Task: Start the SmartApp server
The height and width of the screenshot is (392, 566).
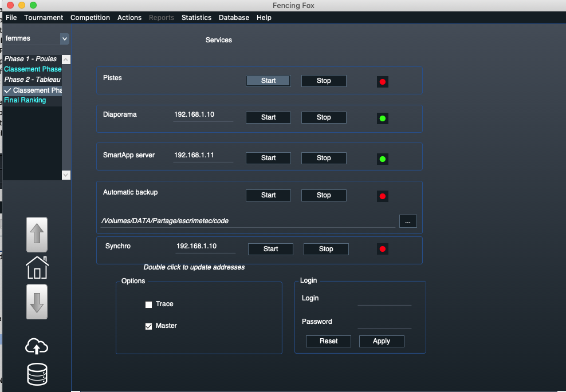Action: pyautogui.click(x=268, y=158)
